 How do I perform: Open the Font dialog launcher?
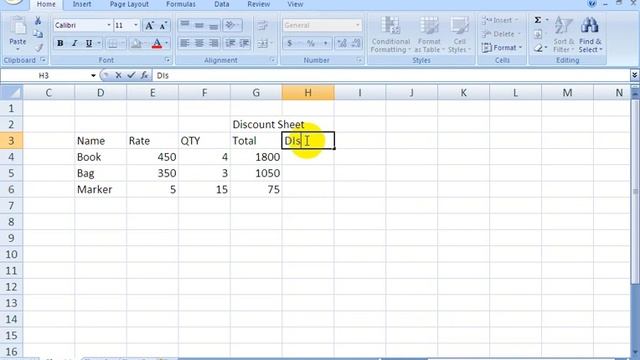(167, 60)
